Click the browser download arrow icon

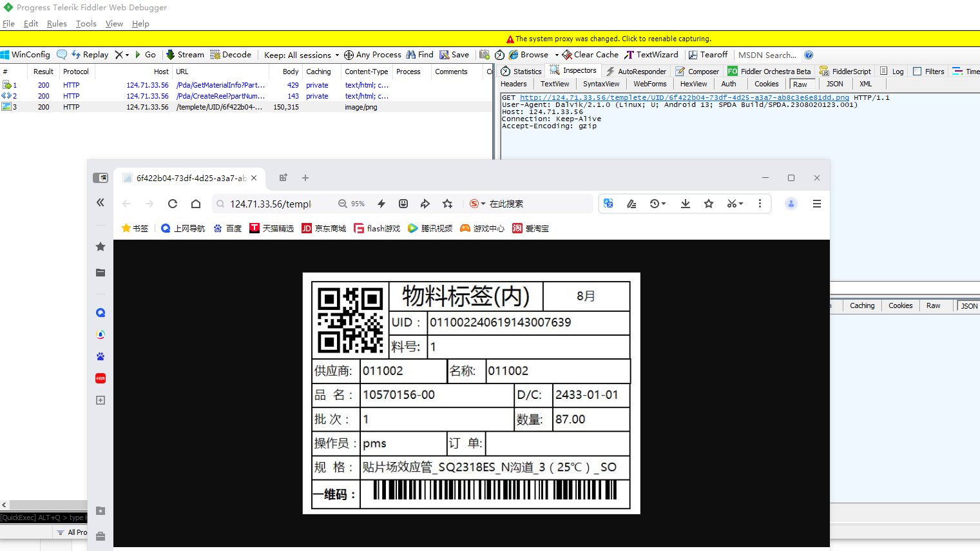click(x=686, y=204)
